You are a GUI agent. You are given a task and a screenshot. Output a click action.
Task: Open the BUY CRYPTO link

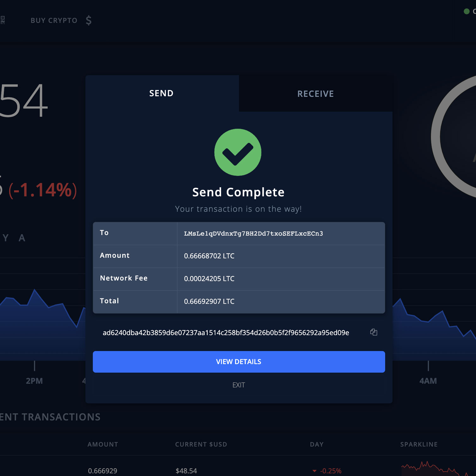tap(54, 21)
